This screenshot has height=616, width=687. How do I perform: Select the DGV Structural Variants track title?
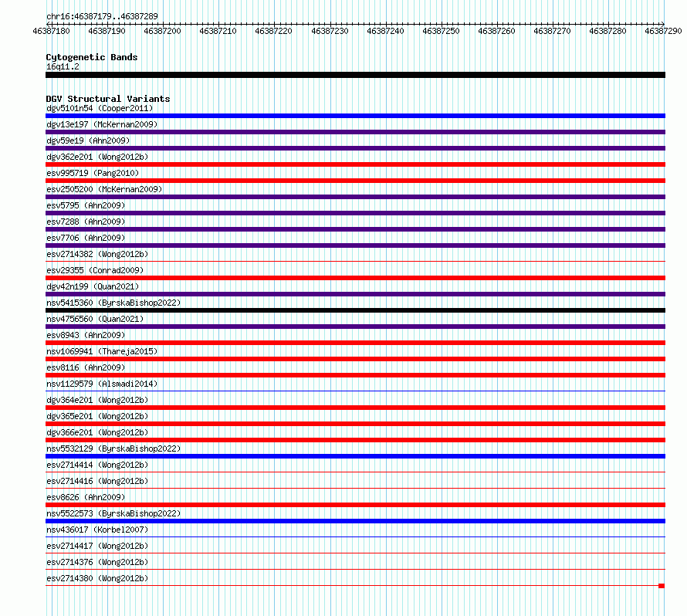[108, 99]
